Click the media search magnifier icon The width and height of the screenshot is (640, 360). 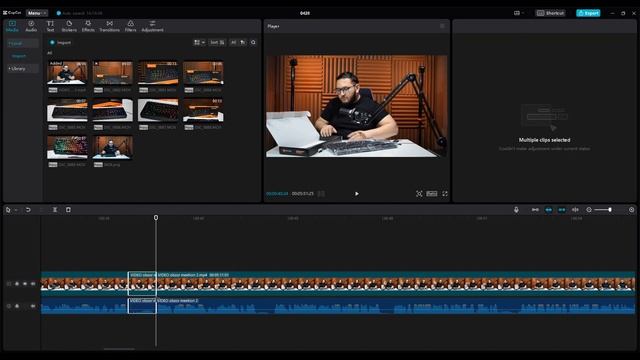pos(253,42)
